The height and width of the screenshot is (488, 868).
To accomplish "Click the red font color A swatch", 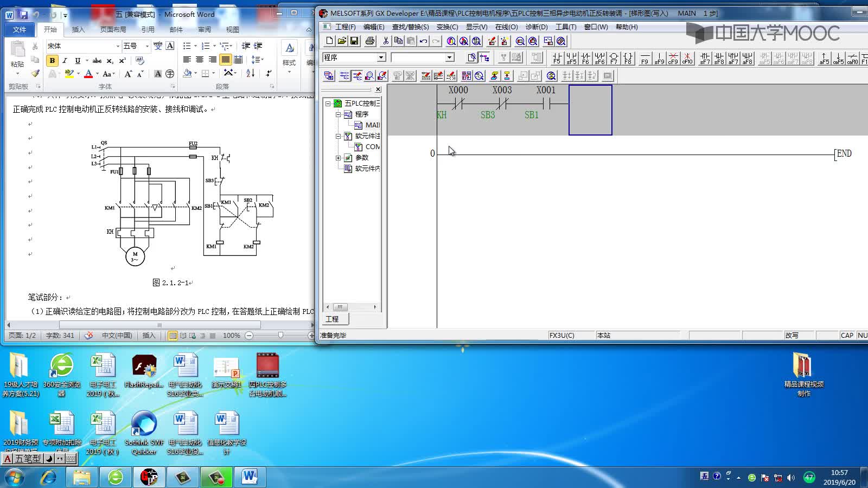I will point(88,74).
